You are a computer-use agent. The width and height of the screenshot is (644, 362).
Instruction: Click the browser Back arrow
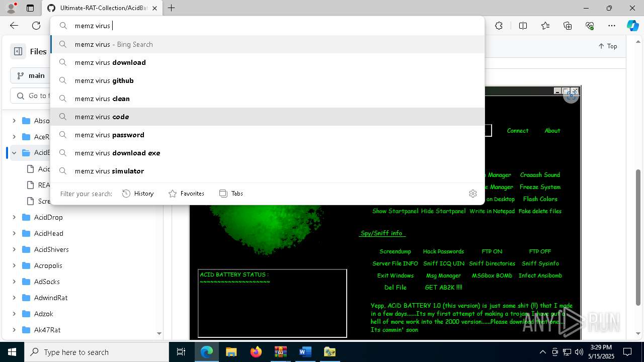point(14,26)
